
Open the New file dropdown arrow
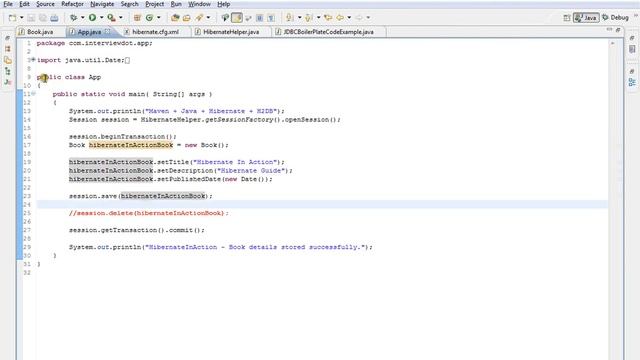[22, 18]
